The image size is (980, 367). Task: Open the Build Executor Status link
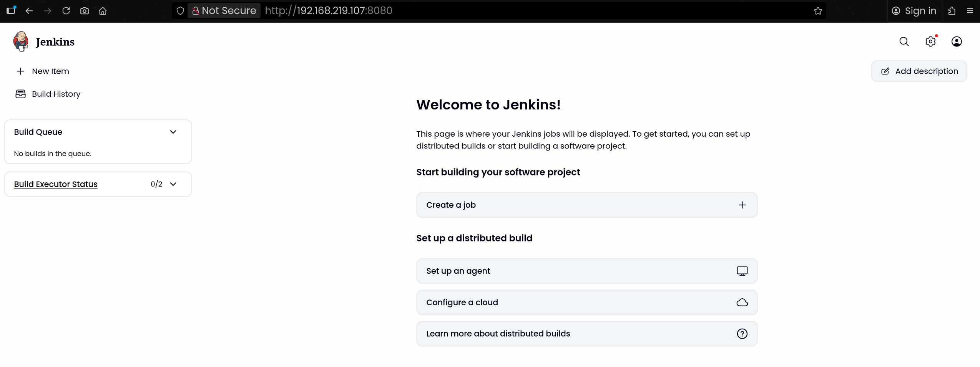[56, 184]
